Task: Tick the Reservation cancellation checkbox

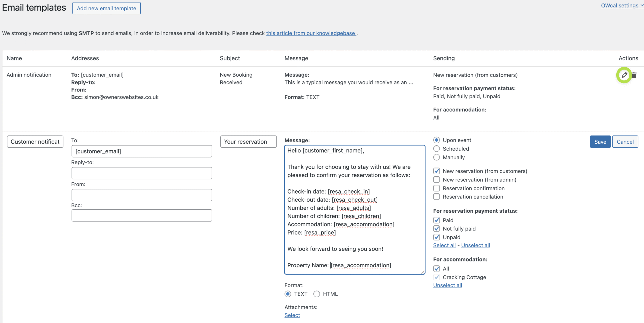Action: (x=437, y=197)
